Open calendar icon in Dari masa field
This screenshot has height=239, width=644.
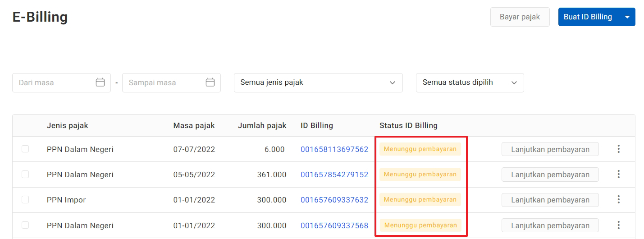tap(100, 83)
